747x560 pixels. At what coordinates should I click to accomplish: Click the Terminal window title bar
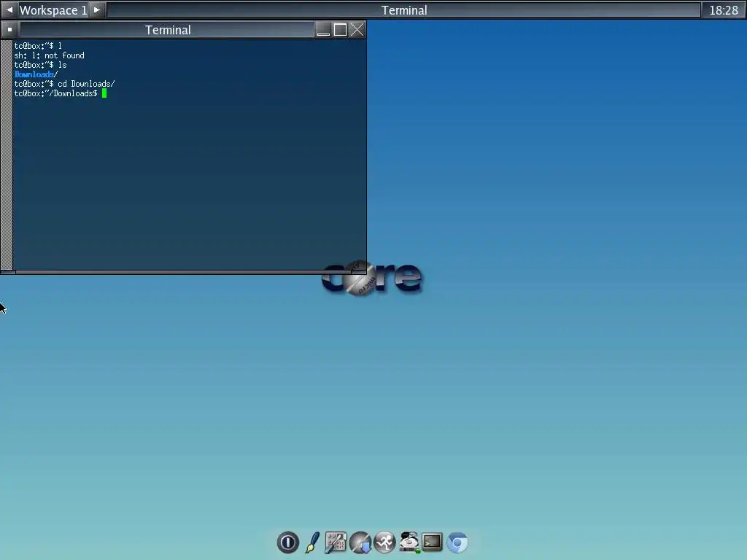(168, 29)
